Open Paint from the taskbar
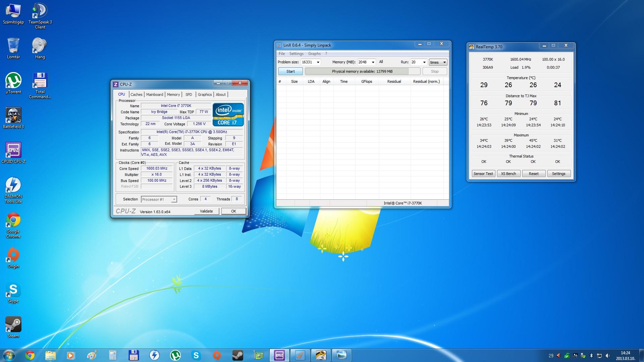 click(x=92, y=355)
